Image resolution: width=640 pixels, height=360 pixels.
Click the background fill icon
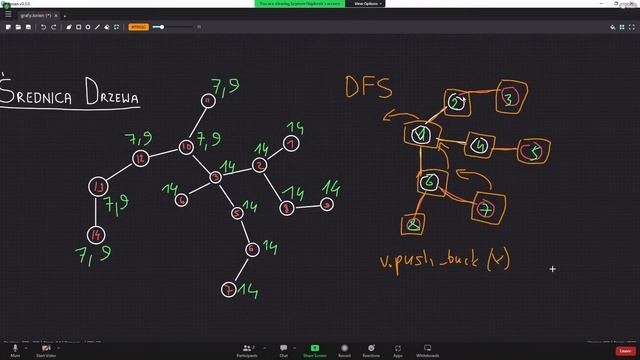[612, 27]
